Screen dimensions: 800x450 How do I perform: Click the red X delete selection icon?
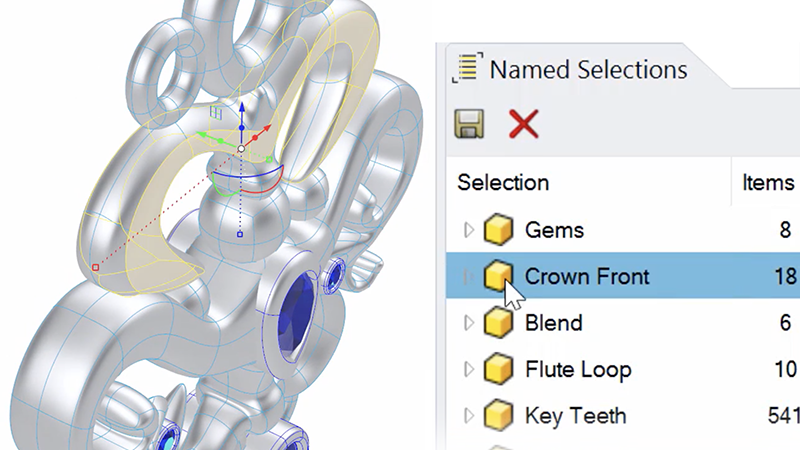pos(523,124)
